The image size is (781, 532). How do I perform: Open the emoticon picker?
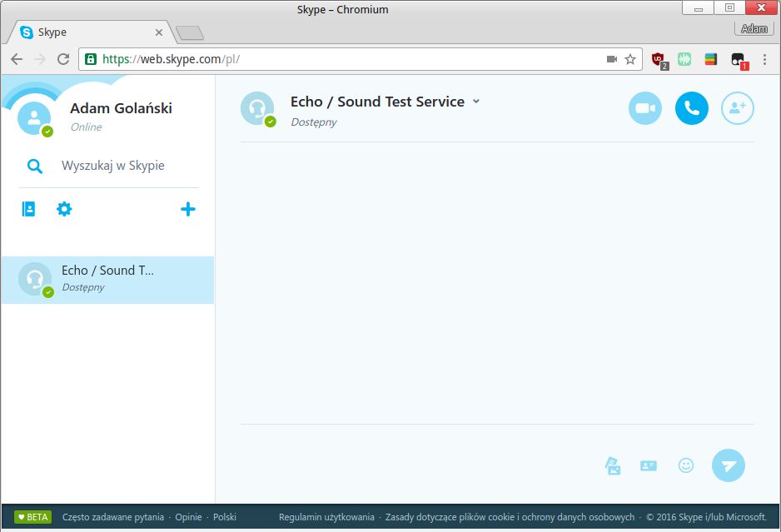coord(686,465)
